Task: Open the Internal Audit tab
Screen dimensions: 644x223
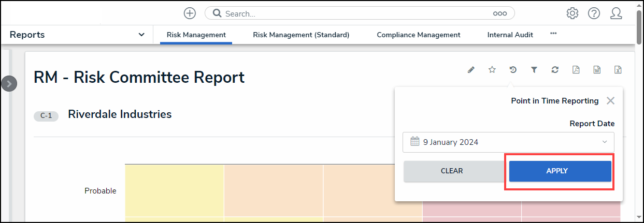Action: (510, 35)
